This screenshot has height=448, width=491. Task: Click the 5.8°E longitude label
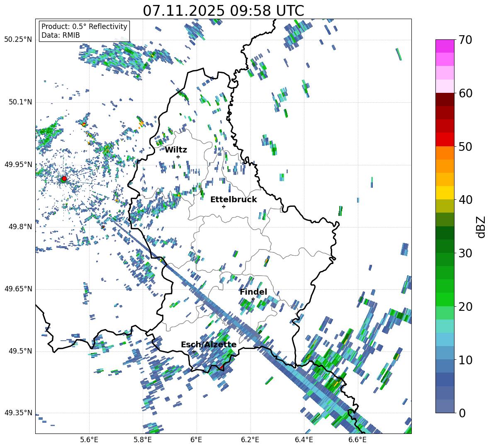(143, 440)
